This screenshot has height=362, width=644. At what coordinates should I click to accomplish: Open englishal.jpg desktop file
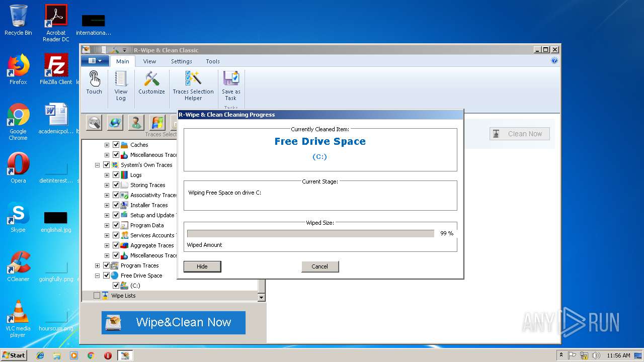[56, 221]
